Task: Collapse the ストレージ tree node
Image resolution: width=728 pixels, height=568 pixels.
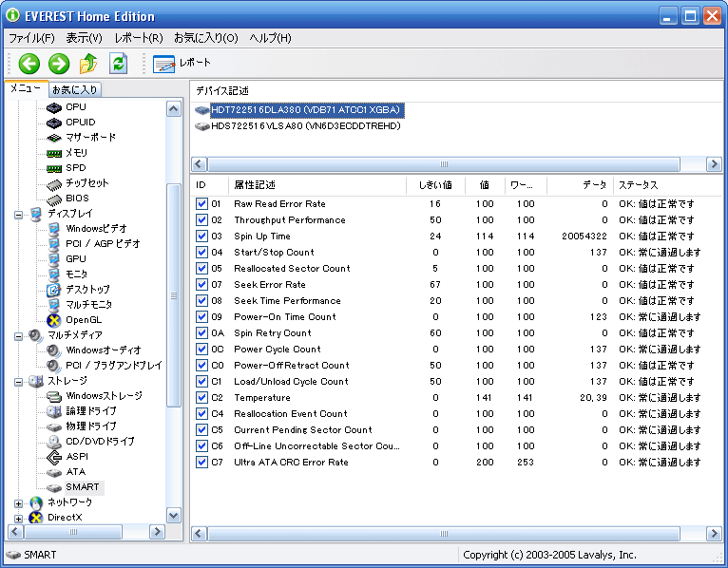Action: click(x=18, y=383)
